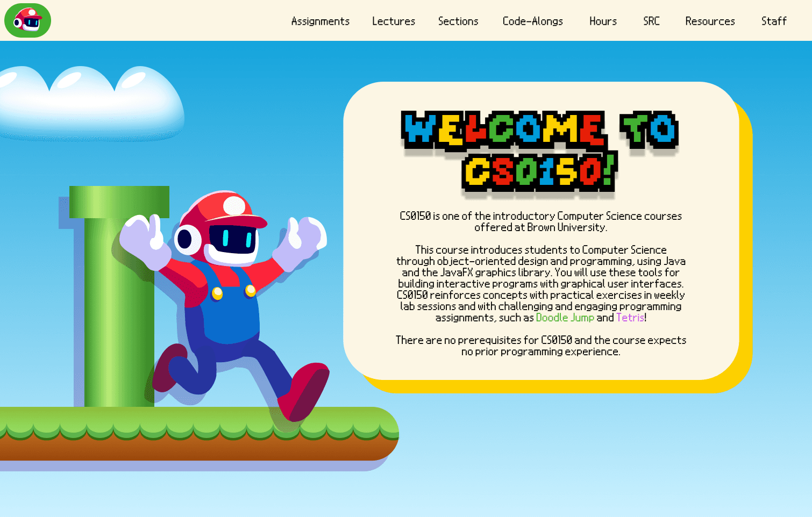Open the Resources menu item

click(710, 21)
